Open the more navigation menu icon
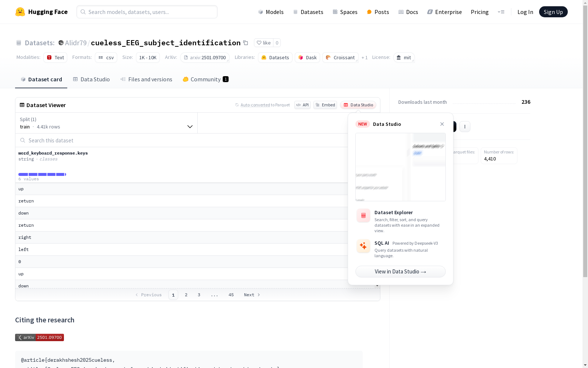This screenshot has height=368, width=588. click(x=501, y=12)
